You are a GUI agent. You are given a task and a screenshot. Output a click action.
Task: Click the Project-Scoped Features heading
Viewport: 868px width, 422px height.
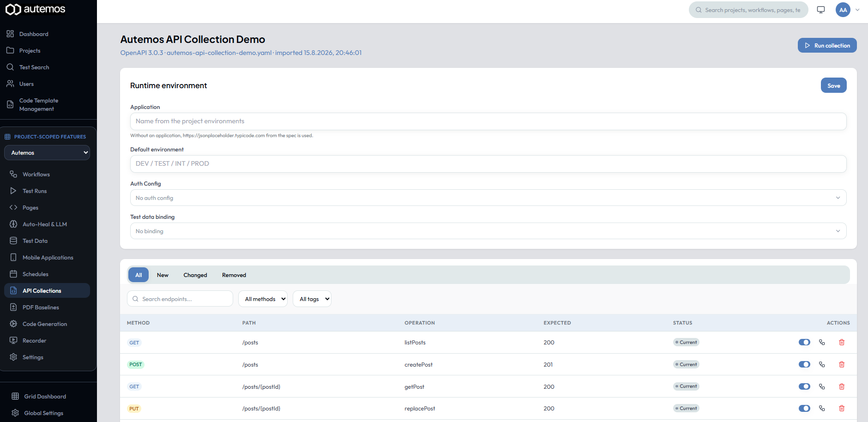[50, 137]
